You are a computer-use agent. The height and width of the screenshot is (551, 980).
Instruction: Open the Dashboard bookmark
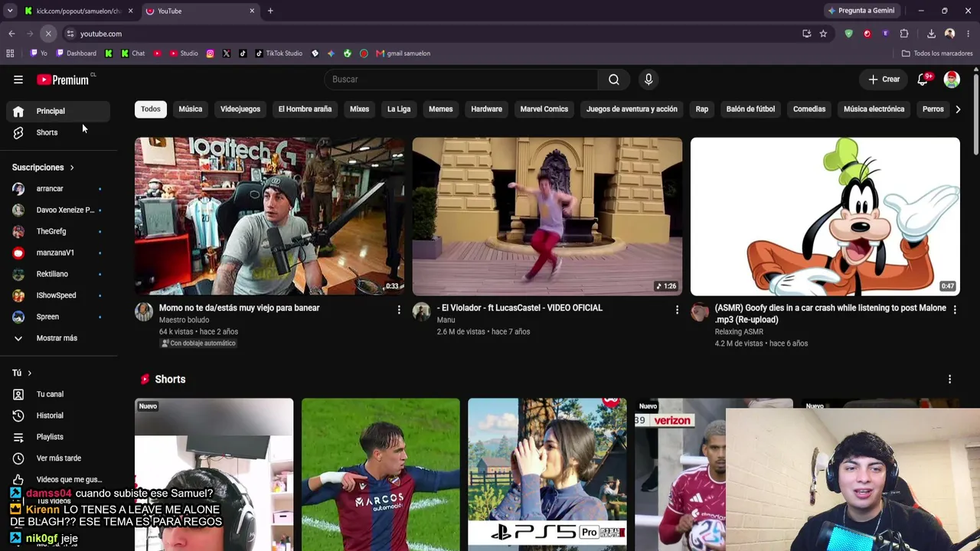(76, 54)
